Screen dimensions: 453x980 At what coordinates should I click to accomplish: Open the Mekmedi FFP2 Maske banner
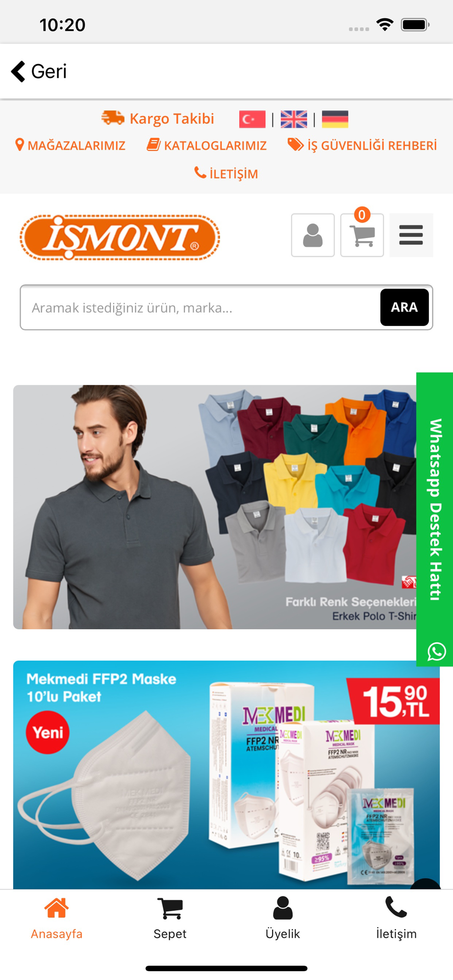(226, 775)
